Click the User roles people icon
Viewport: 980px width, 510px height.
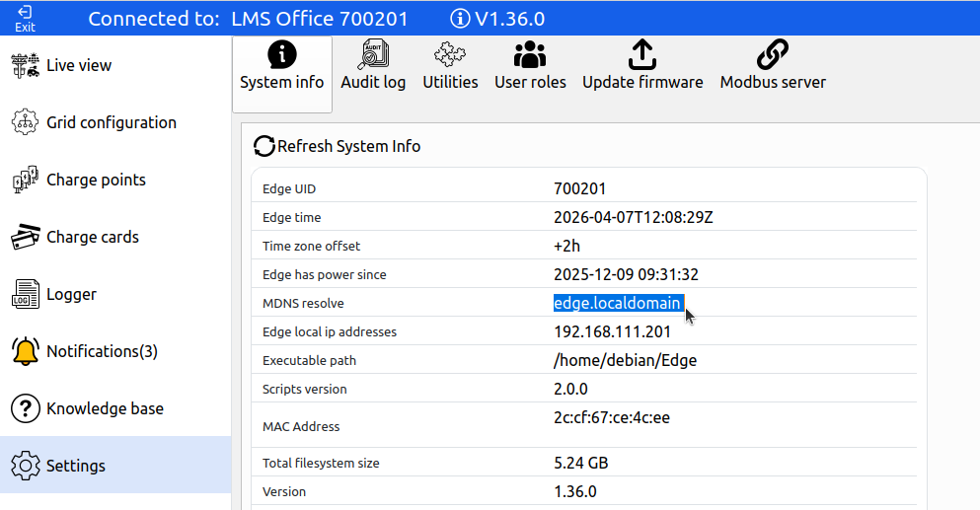coord(530,55)
